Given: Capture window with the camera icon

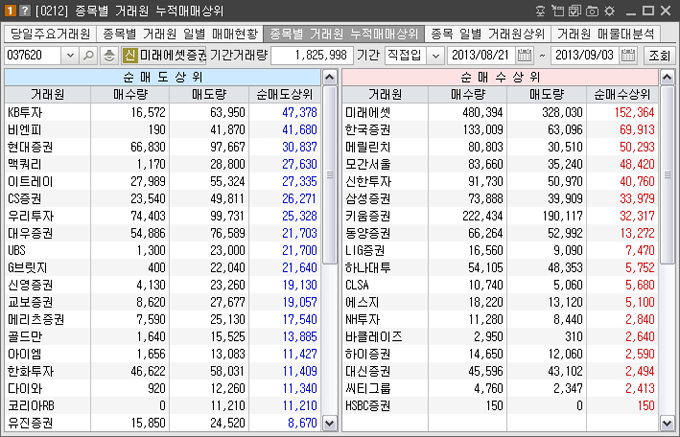Looking at the screenshot, I should pos(592,11).
